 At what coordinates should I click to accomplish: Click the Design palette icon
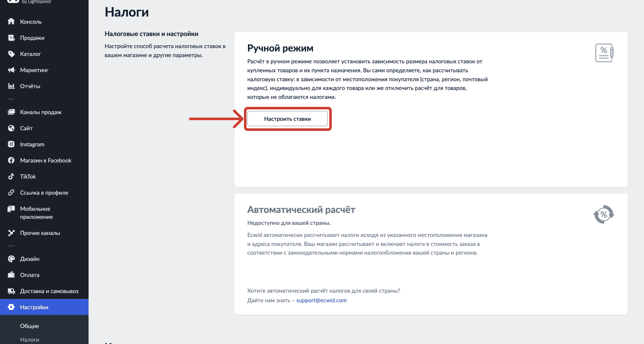pyautogui.click(x=11, y=259)
